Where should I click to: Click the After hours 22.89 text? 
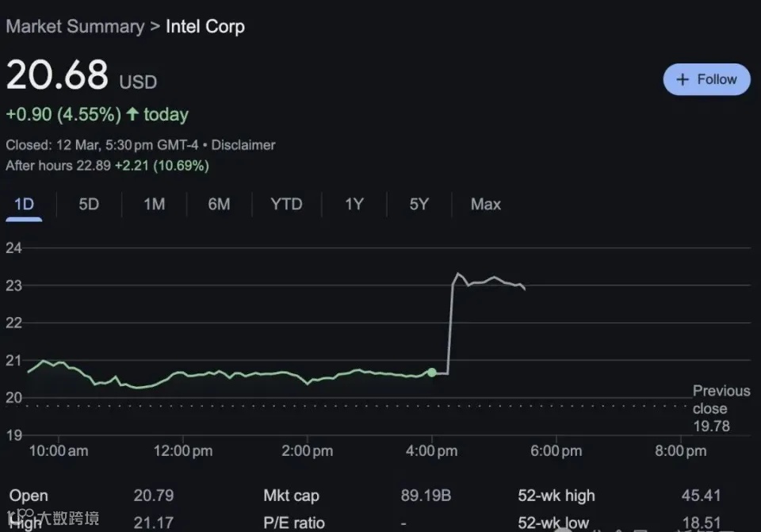pyautogui.click(x=58, y=166)
